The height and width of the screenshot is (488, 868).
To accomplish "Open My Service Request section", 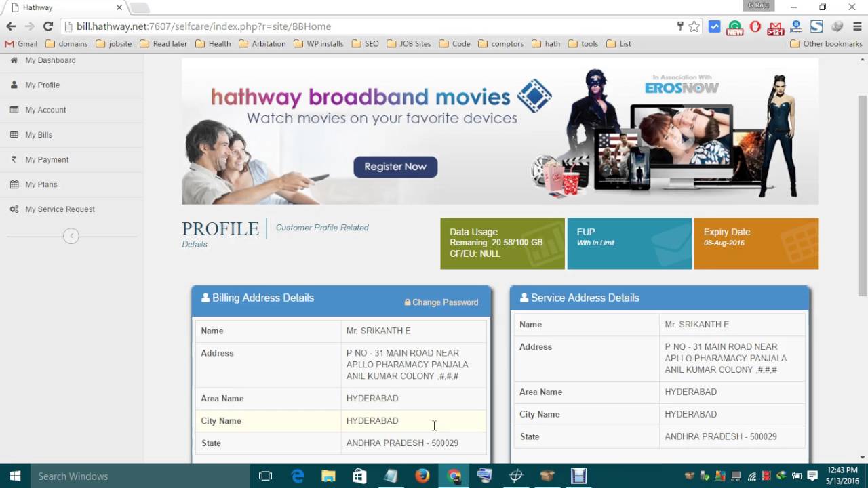I will (71, 209).
